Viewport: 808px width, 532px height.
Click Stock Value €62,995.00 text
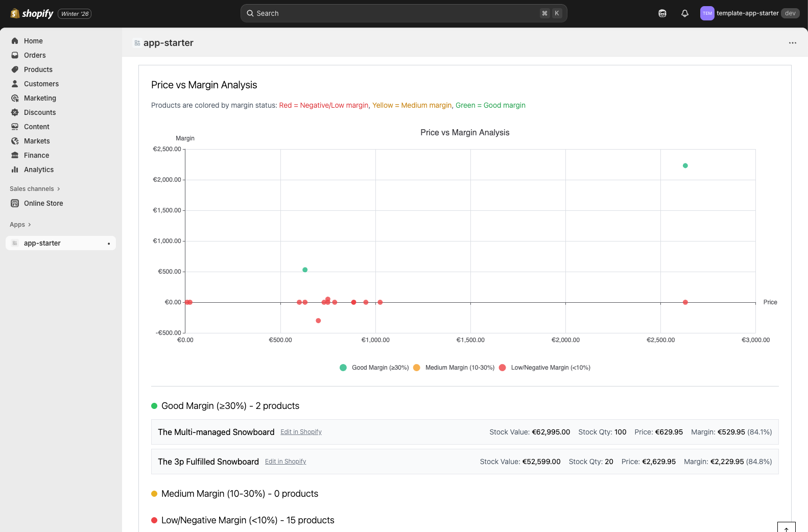tap(530, 432)
